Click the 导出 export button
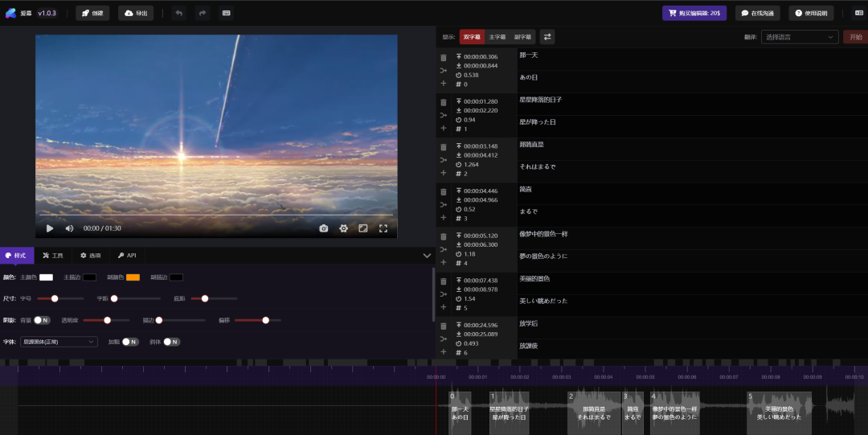The width and height of the screenshot is (868, 435). pyautogui.click(x=136, y=14)
